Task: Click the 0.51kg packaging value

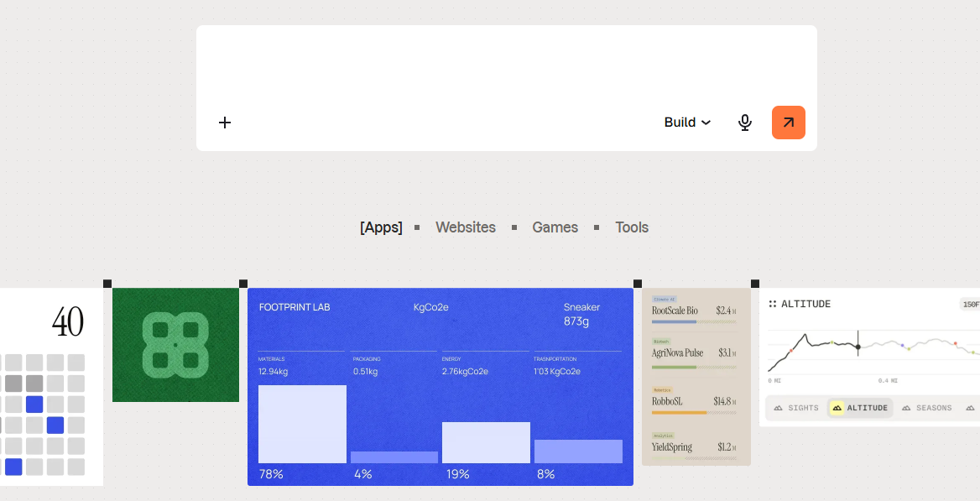Action: [366, 372]
